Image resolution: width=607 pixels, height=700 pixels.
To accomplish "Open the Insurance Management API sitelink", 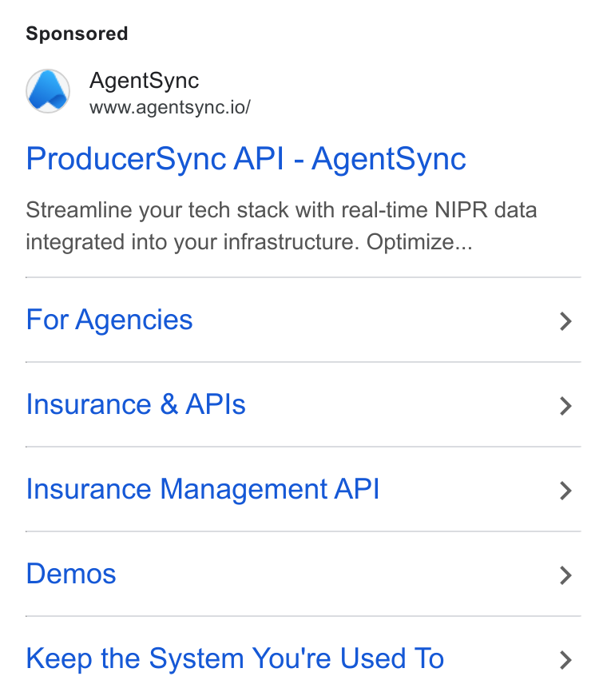I will tap(203, 489).
